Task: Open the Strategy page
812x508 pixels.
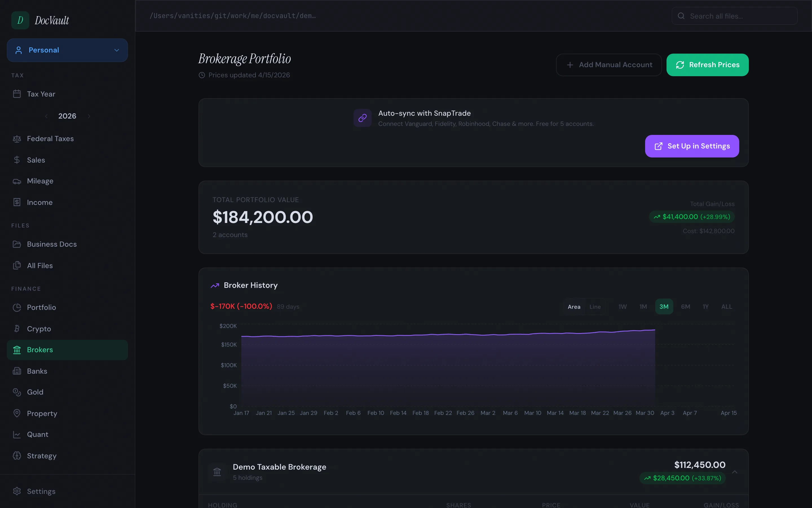Action: pos(67,456)
